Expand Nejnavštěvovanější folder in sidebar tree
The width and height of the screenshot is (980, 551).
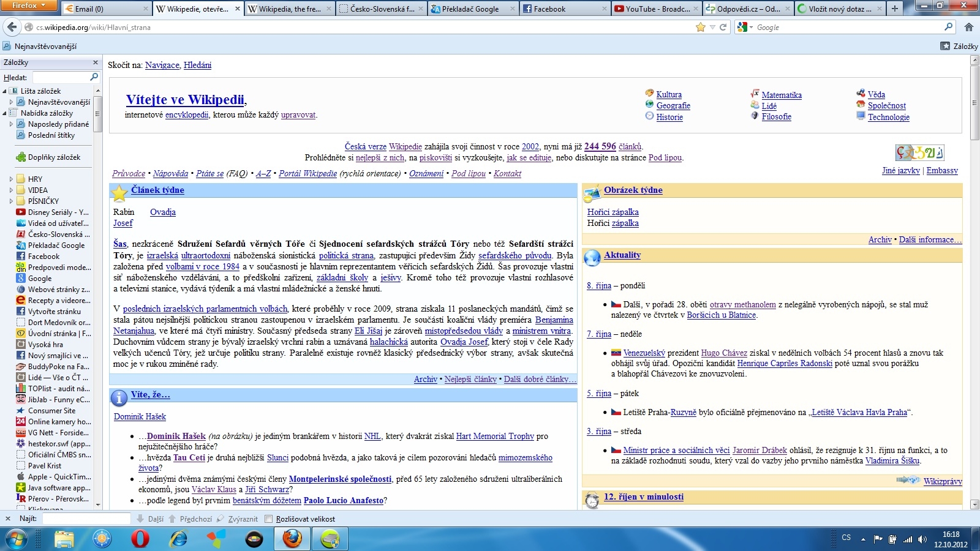point(11,102)
